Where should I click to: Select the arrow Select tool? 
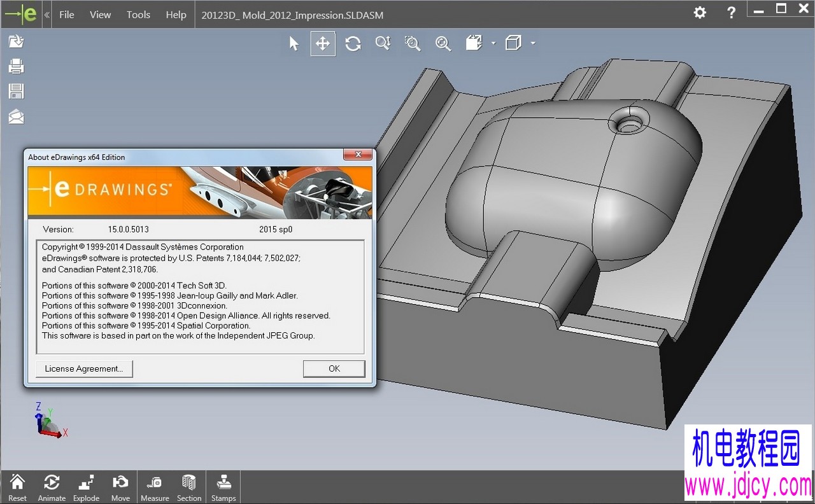point(294,43)
